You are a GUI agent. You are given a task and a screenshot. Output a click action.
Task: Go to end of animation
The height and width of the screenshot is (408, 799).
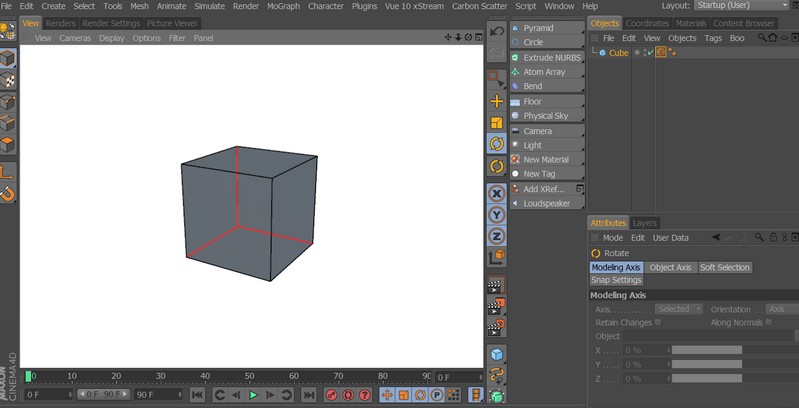pos(309,395)
